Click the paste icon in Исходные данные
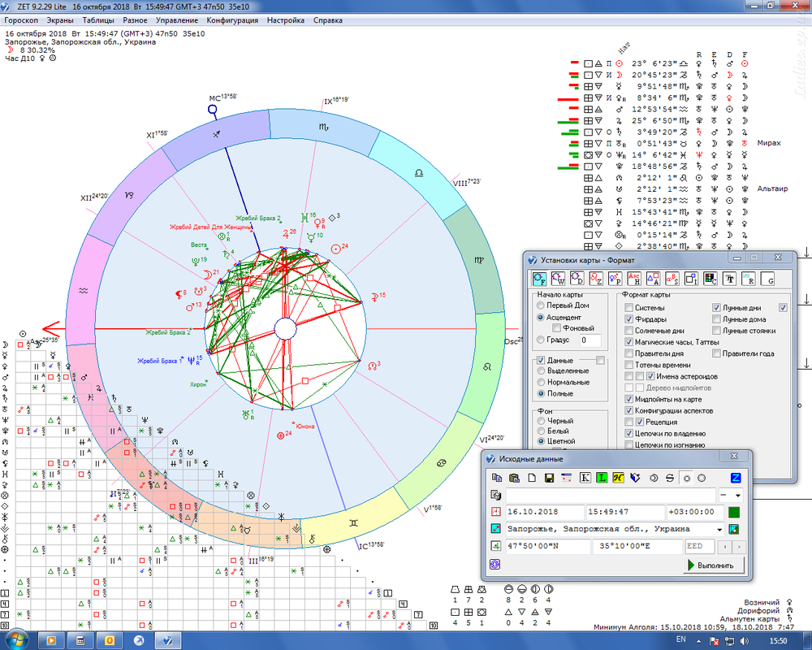Viewport: 812px width, 650px height. point(514,478)
